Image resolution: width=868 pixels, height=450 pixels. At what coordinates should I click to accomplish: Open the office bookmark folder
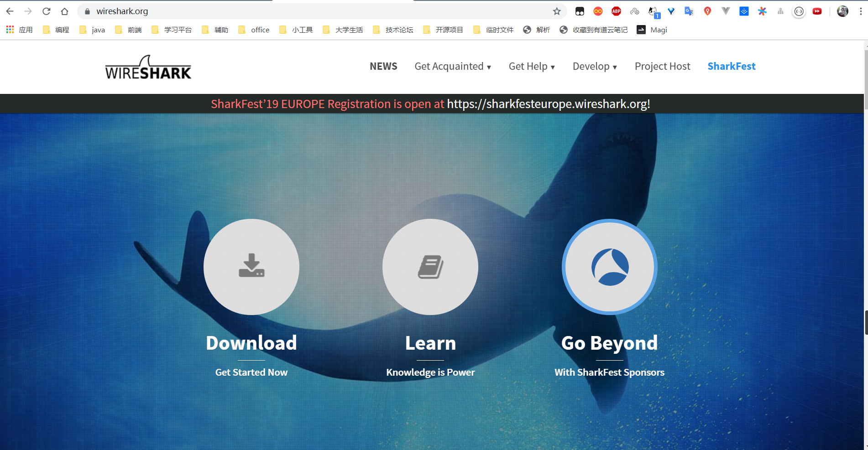tap(254, 30)
